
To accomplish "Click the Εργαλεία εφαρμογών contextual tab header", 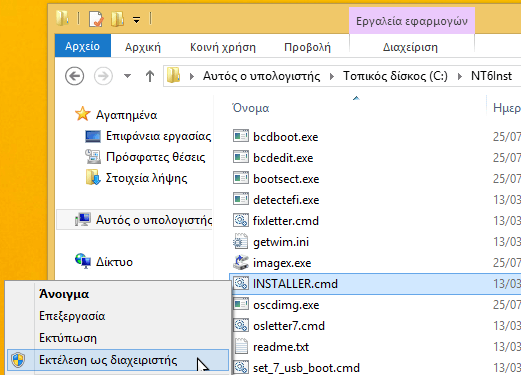I will [412, 21].
